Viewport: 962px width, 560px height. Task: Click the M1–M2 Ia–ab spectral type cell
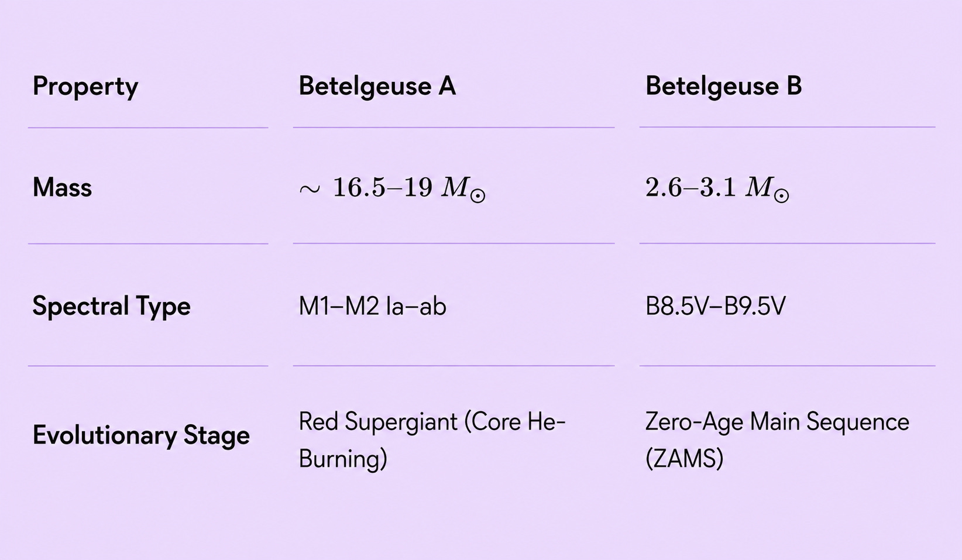(372, 306)
